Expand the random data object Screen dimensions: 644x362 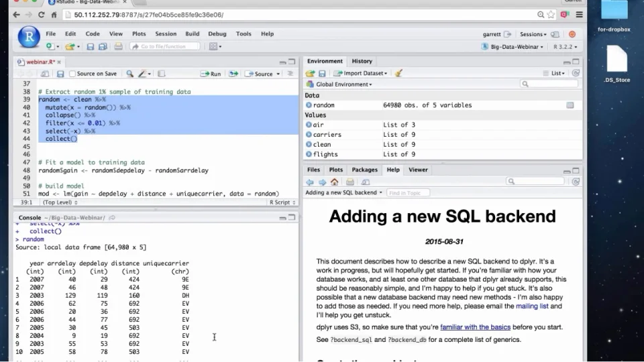click(309, 105)
